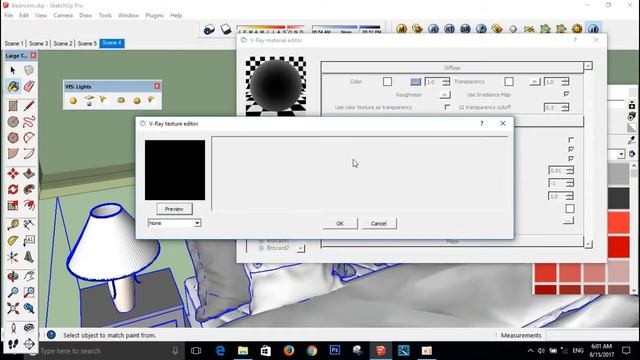Switch to the Scene 1 tab

[x=14, y=43]
